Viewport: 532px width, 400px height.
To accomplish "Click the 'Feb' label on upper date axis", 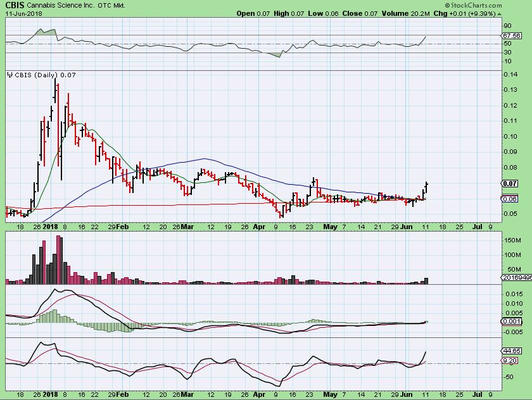I will [123, 227].
